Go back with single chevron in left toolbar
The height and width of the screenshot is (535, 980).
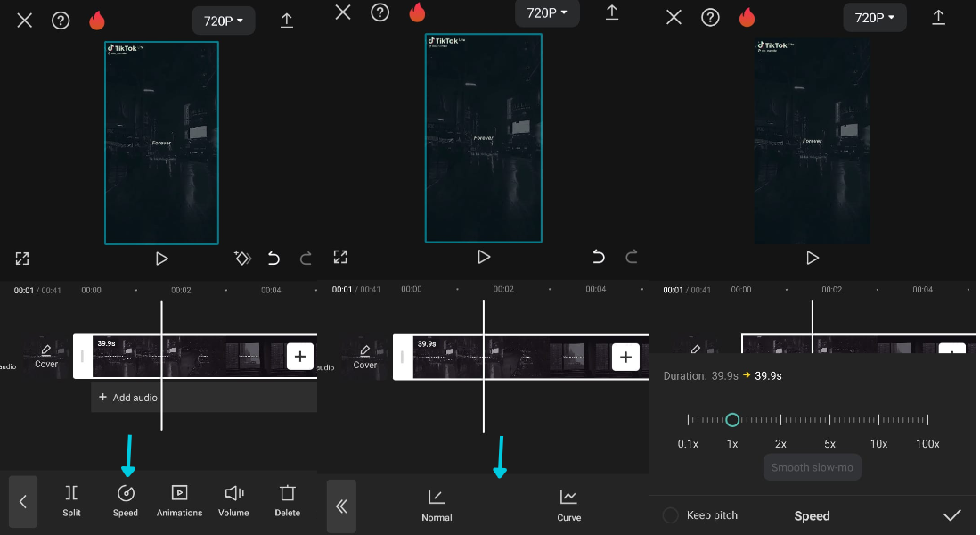pyautogui.click(x=23, y=501)
